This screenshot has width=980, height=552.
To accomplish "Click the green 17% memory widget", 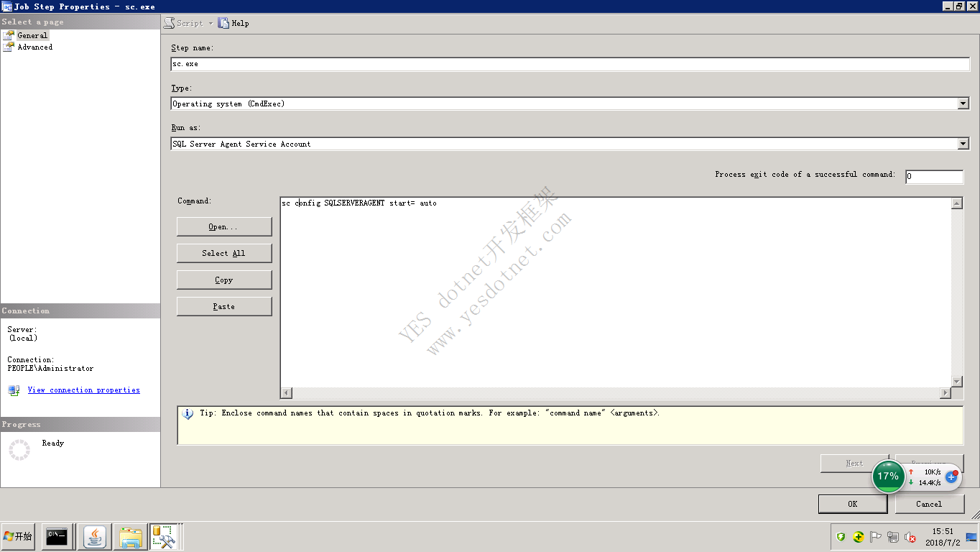I will (888, 476).
